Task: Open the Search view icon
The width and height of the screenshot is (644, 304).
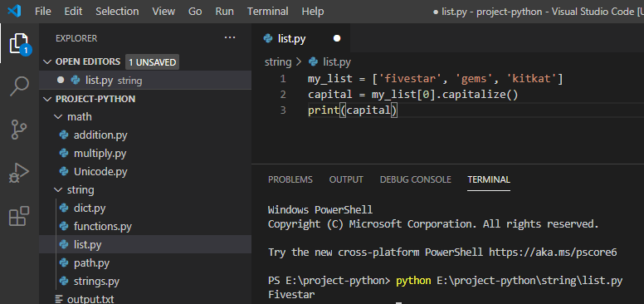Action: click(x=19, y=86)
